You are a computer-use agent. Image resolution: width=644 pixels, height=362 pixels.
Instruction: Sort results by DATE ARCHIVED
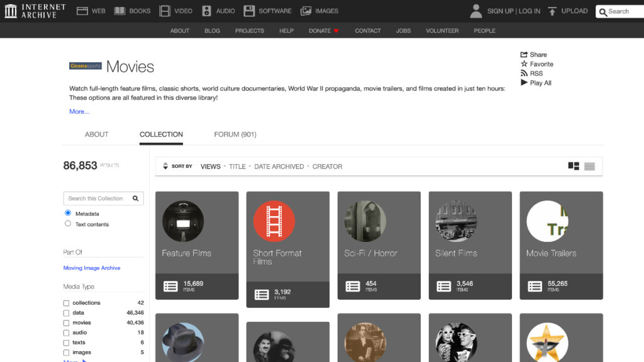[x=279, y=167]
